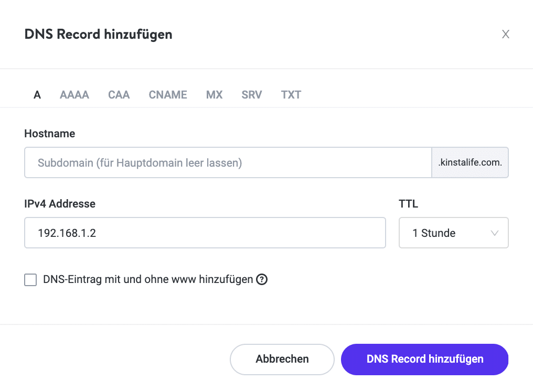
Task: Go to the SRV record tab
Action: click(x=252, y=95)
